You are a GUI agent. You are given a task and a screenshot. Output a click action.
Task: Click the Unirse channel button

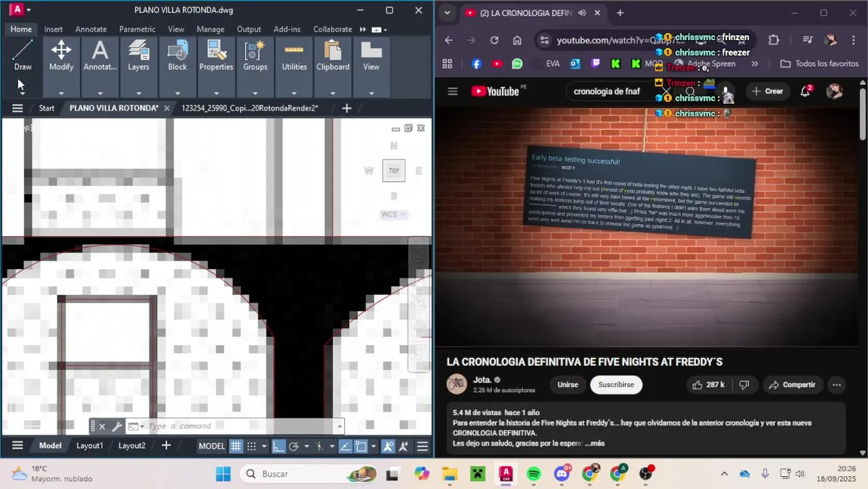click(x=568, y=384)
